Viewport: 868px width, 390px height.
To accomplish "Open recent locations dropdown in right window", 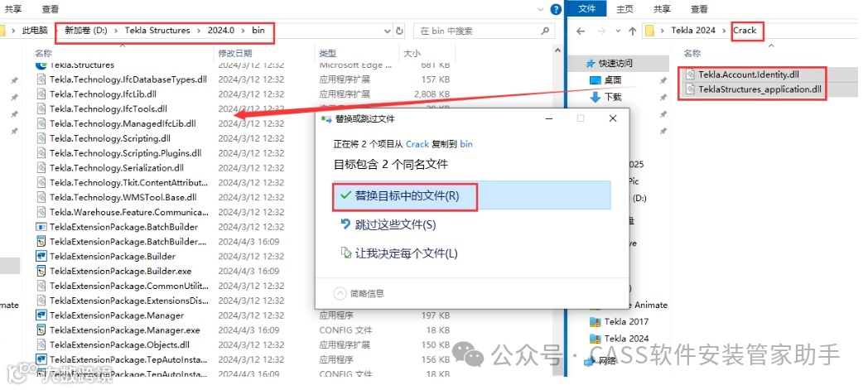I will click(618, 31).
